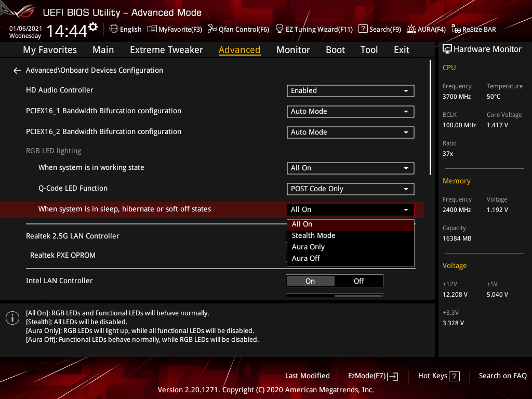Viewport: 532px width, 399px height.
Task: Click the vertical scrollbar of the settings list
Action: pyautogui.click(x=430, y=118)
